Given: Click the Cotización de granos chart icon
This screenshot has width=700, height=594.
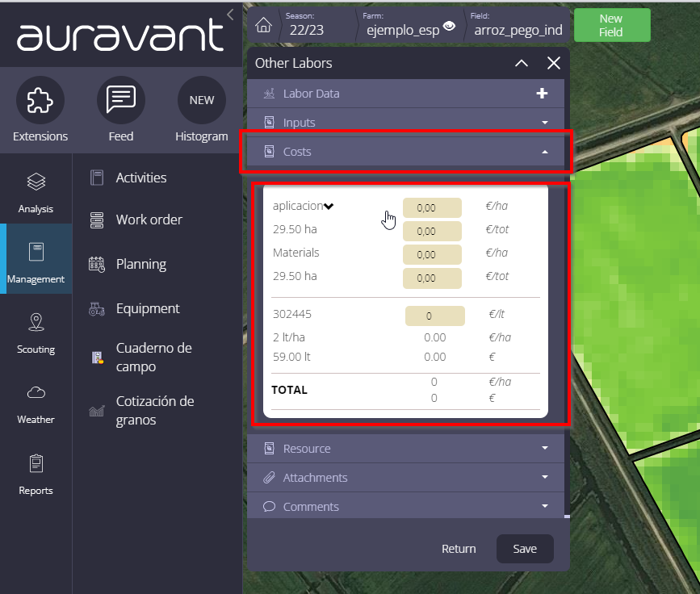Looking at the screenshot, I should pos(96,411).
